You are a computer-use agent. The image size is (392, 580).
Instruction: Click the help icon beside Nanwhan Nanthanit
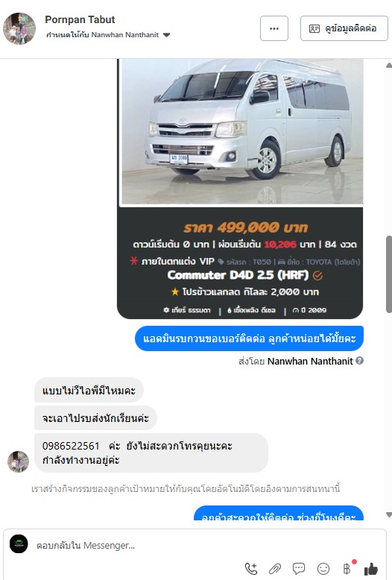[x=359, y=361]
